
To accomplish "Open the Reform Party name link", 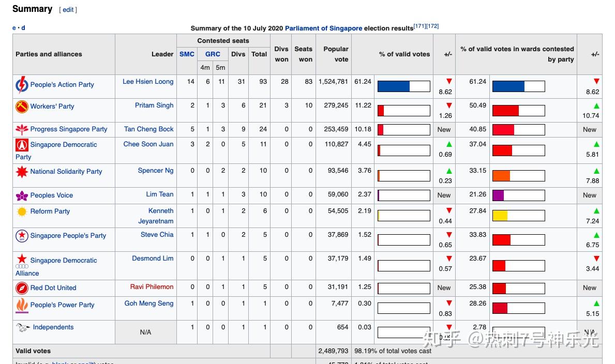I will coord(50,211).
